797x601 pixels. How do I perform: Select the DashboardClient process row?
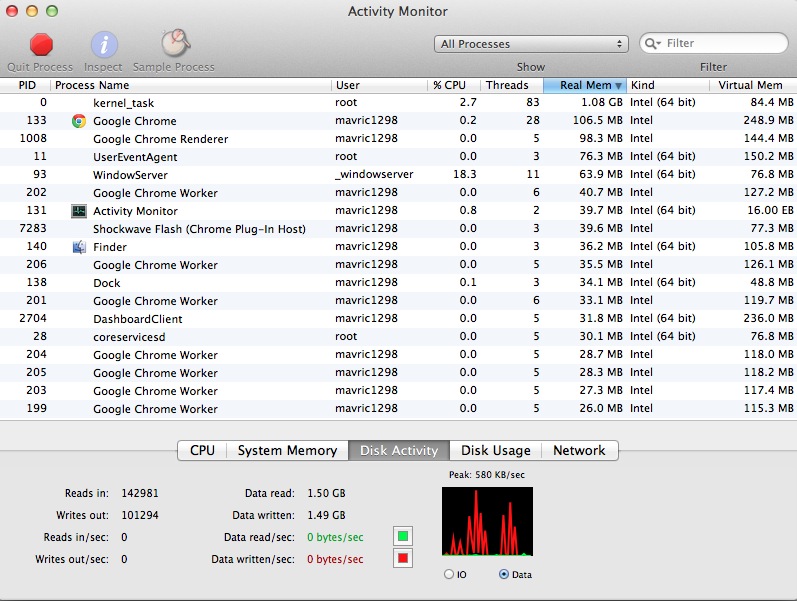[398, 319]
